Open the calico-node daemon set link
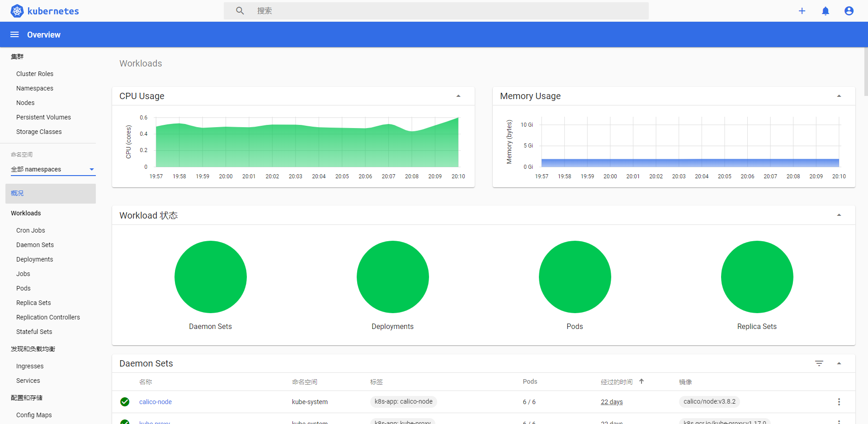868x424 pixels. pyautogui.click(x=156, y=402)
